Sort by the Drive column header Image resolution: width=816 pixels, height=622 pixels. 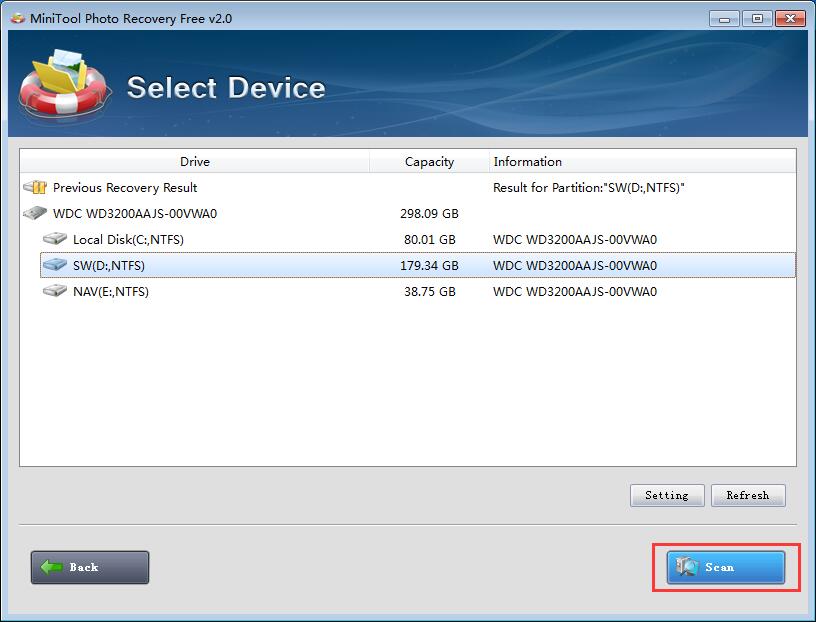click(195, 161)
